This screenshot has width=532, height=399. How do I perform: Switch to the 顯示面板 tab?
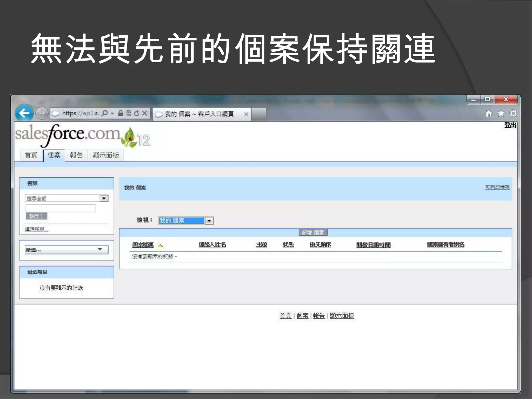coord(106,155)
